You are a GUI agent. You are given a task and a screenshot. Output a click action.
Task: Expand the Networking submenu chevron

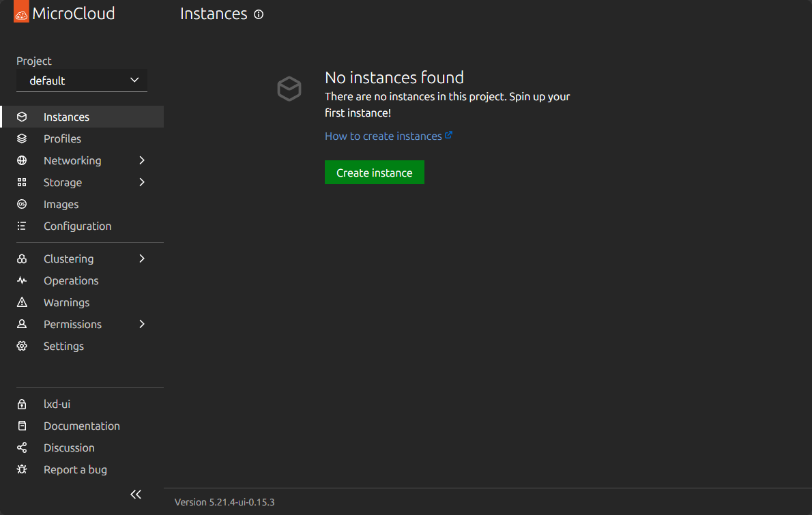click(x=142, y=160)
